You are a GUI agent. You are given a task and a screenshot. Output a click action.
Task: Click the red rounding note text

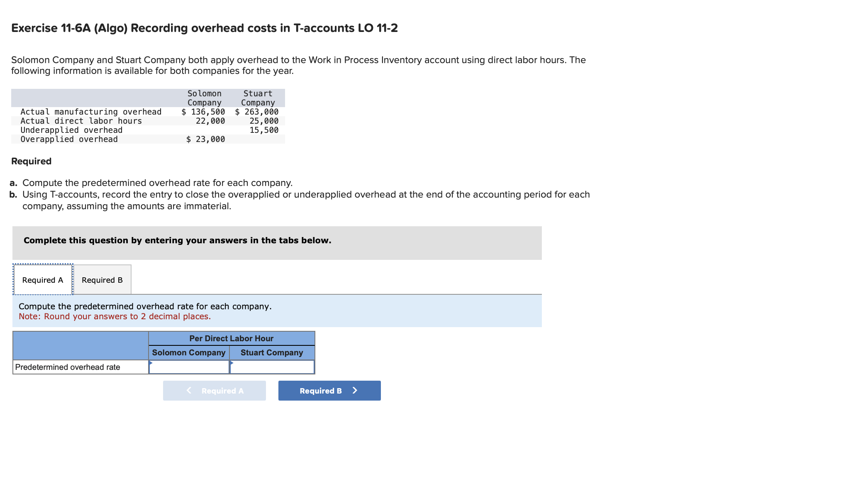pos(115,316)
